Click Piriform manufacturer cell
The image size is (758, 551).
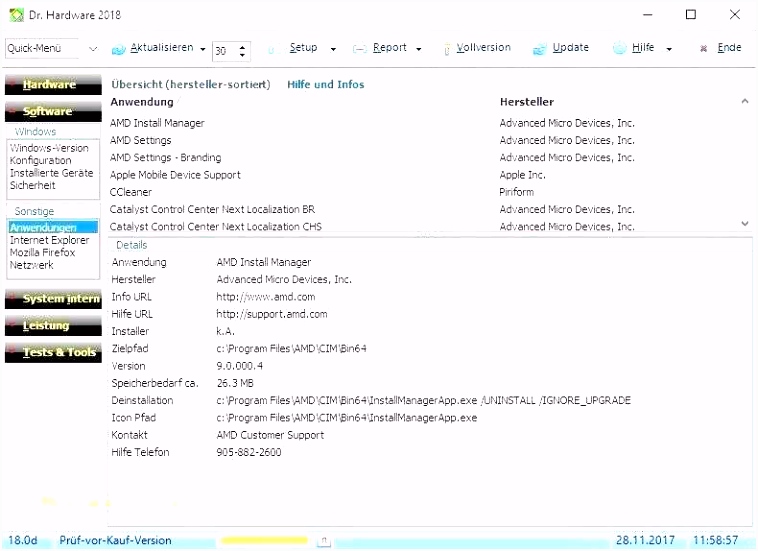pyautogui.click(x=517, y=192)
